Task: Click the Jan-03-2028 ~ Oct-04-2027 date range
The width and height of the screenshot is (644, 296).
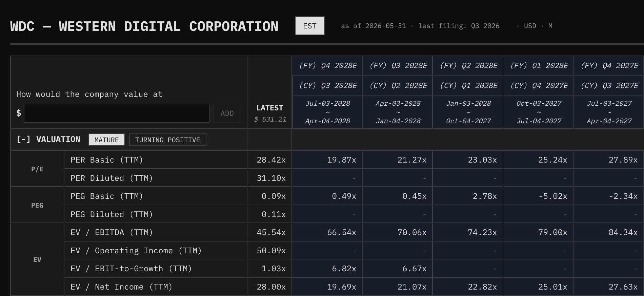Action: coord(468,112)
